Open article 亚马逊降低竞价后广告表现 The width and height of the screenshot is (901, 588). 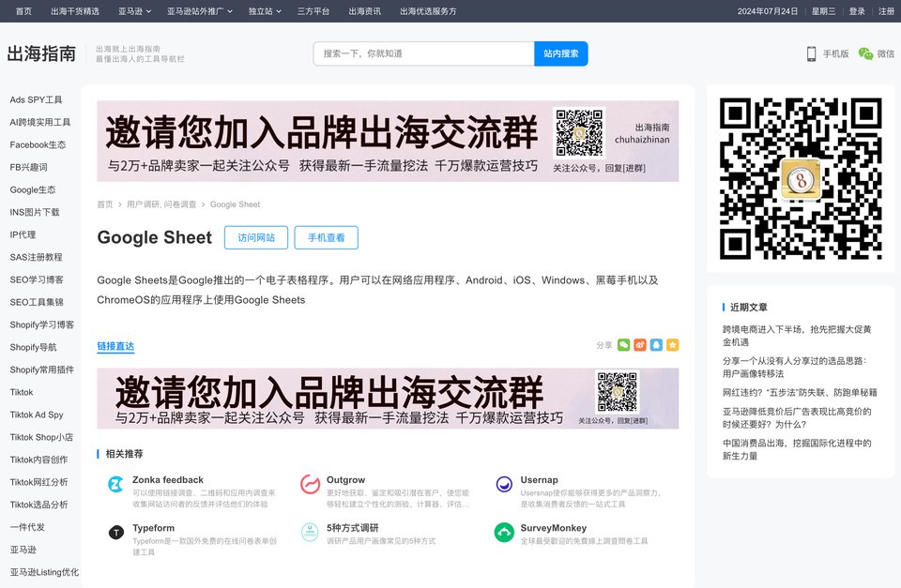[797, 417]
